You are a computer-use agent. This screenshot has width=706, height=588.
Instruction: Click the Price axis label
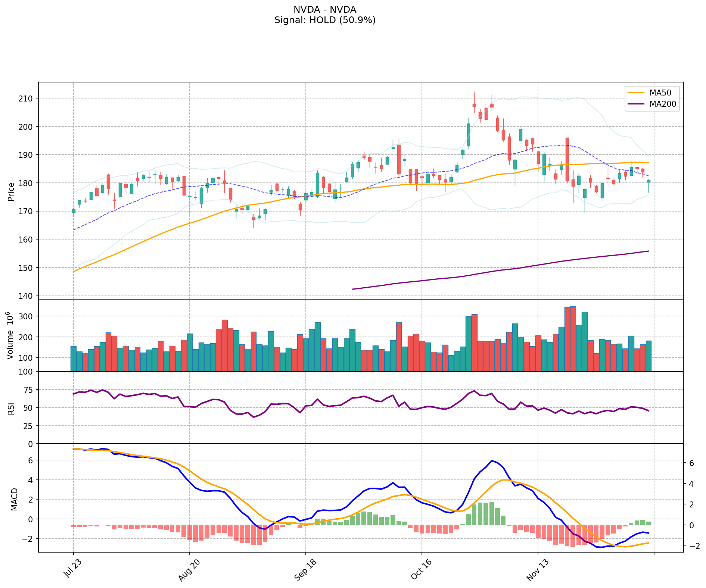[11, 191]
